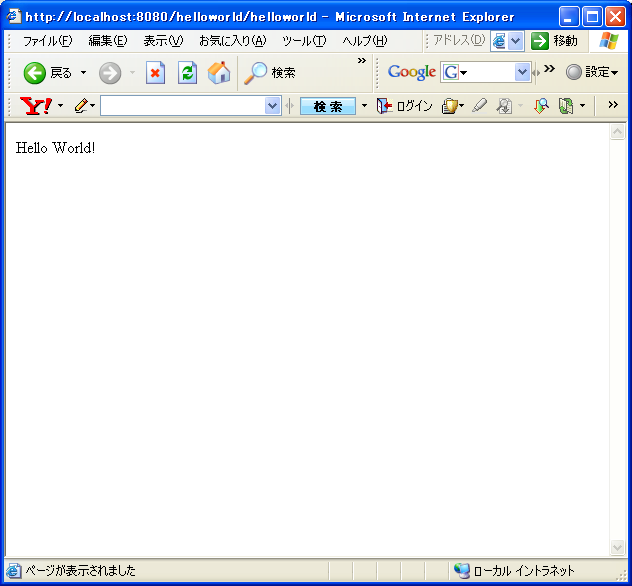Maximize the Internet Explorer window
Image resolution: width=632 pixels, height=586 pixels.
[x=592, y=17]
